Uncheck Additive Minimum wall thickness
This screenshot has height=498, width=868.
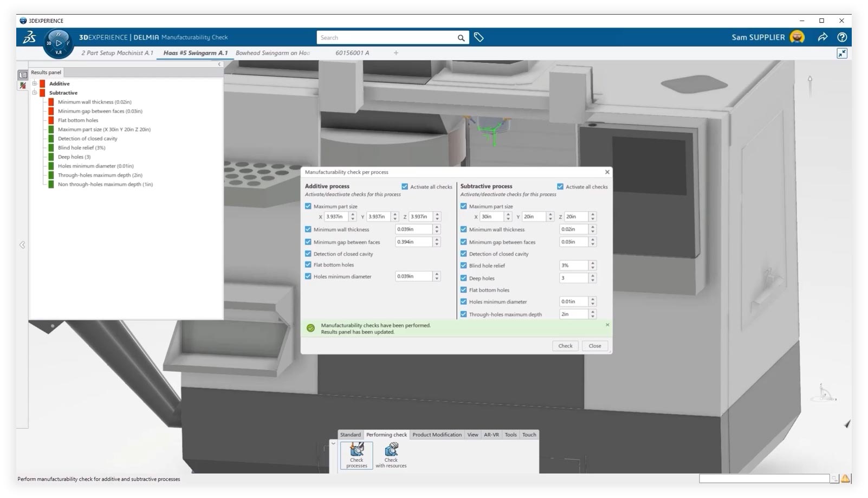(308, 229)
